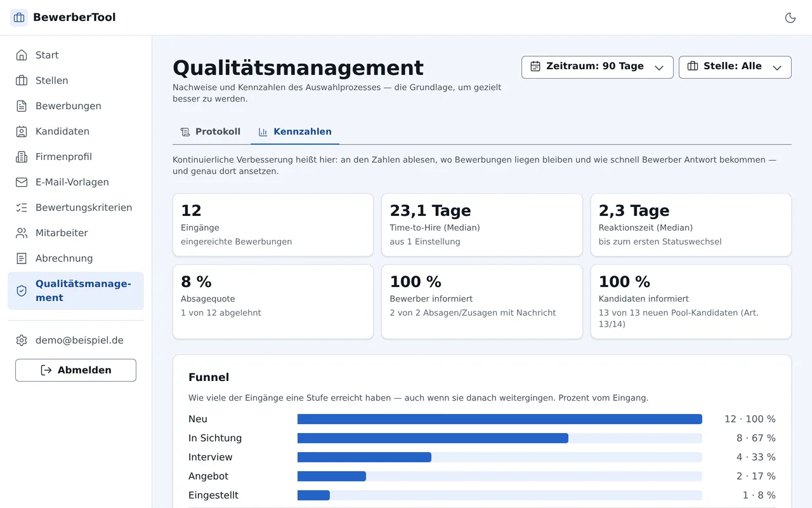Click the Abmelden button
This screenshot has width=812, height=508.
pos(75,370)
